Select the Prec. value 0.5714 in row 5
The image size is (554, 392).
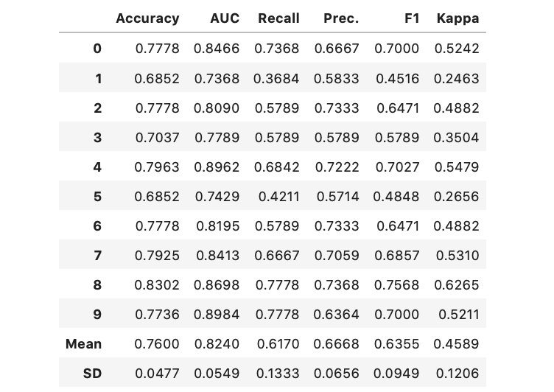[x=337, y=197]
